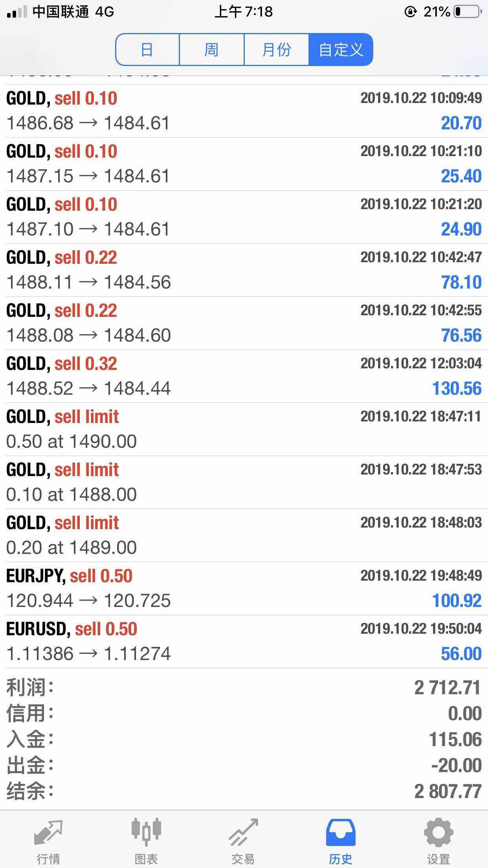Viewport: 488px width, 868px height.
Task: Tap the balance (结余) summary line
Action: pos(244,791)
